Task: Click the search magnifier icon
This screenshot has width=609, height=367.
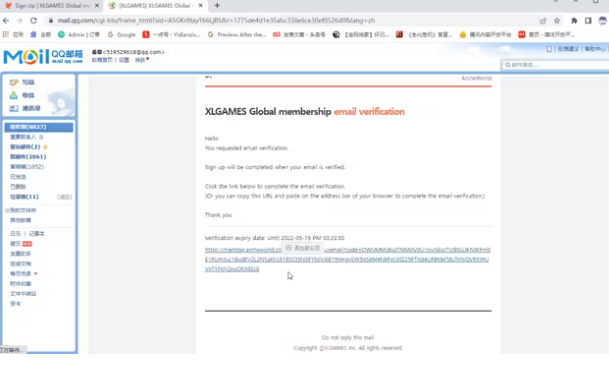Action: point(507,65)
